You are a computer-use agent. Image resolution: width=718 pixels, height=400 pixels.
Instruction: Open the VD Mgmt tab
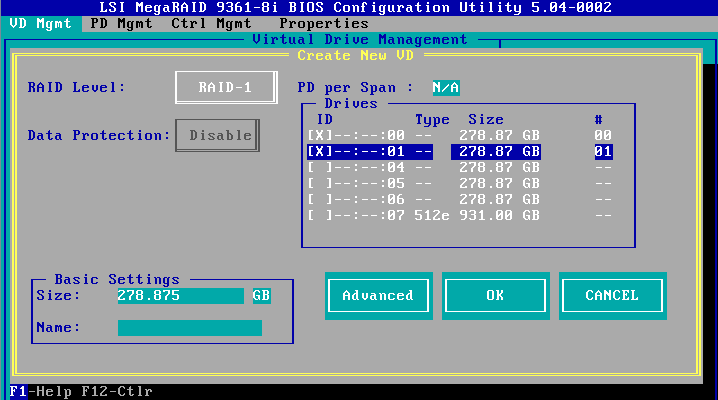(x=41, y=23)
